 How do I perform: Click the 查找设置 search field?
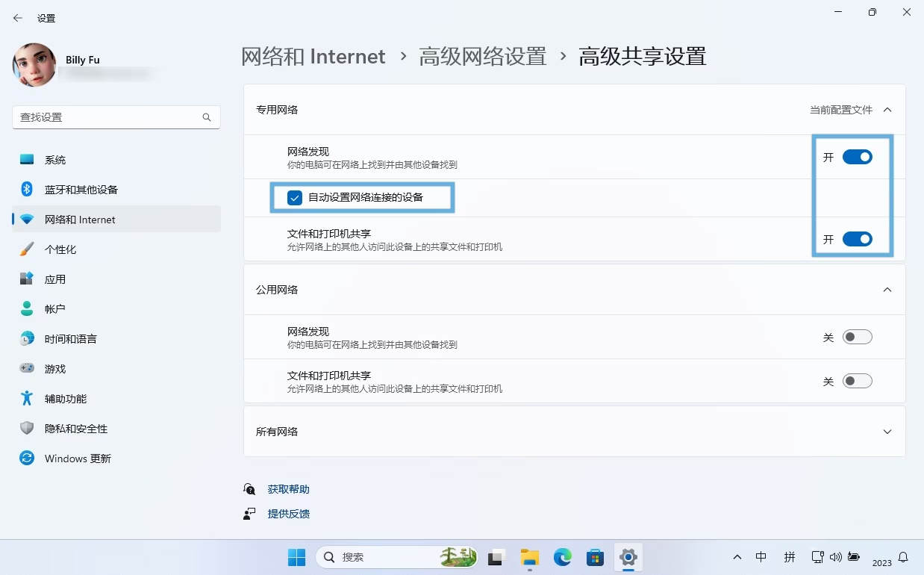coord(104,117)
